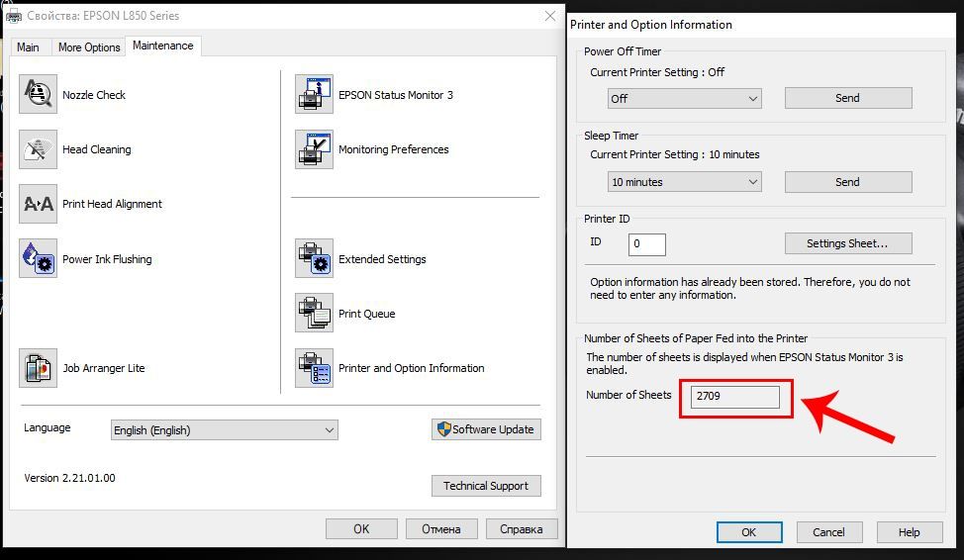Image resolution: width=964 pixels, height=560 pixels.
Task: Send the Sleep Timer setting
Action: (x=848, y=182)
